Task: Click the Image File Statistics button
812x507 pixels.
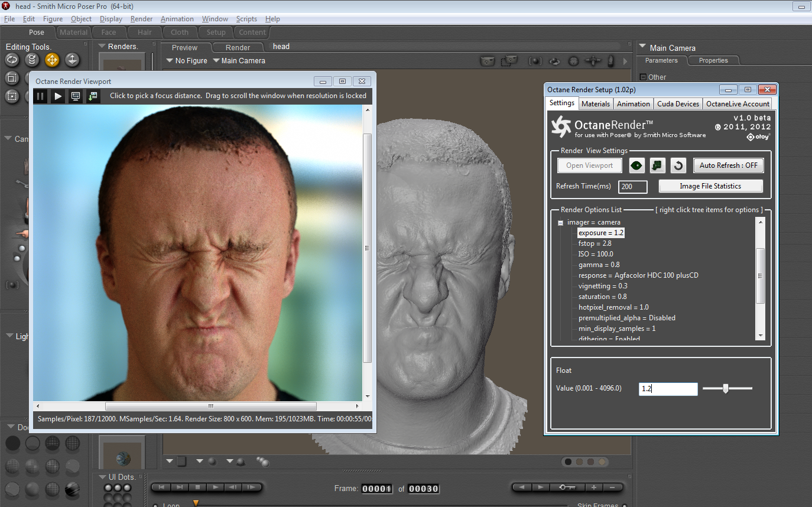Action: [710, 186]
